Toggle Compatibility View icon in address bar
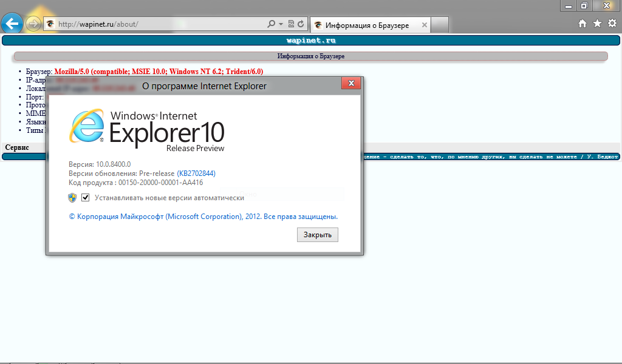This screenshot has height=364, width=622. click(291, 24)
